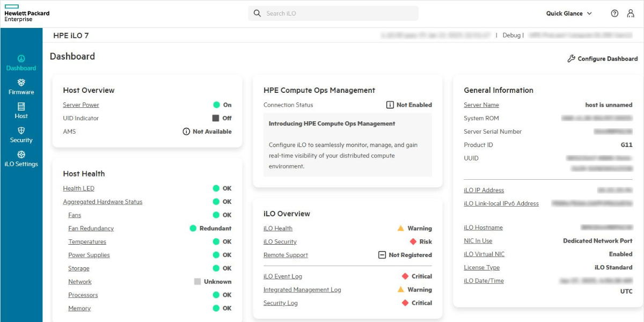Open the iLO Link-local IPv6 Address link
Viewport: 644px width, 322px height.
(x=501, y=204)
